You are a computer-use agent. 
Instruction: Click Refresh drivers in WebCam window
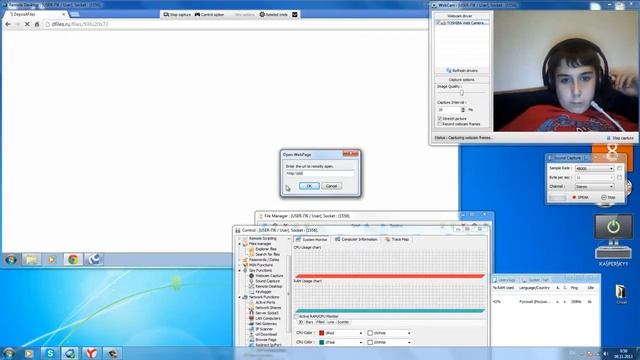point(462,71)
